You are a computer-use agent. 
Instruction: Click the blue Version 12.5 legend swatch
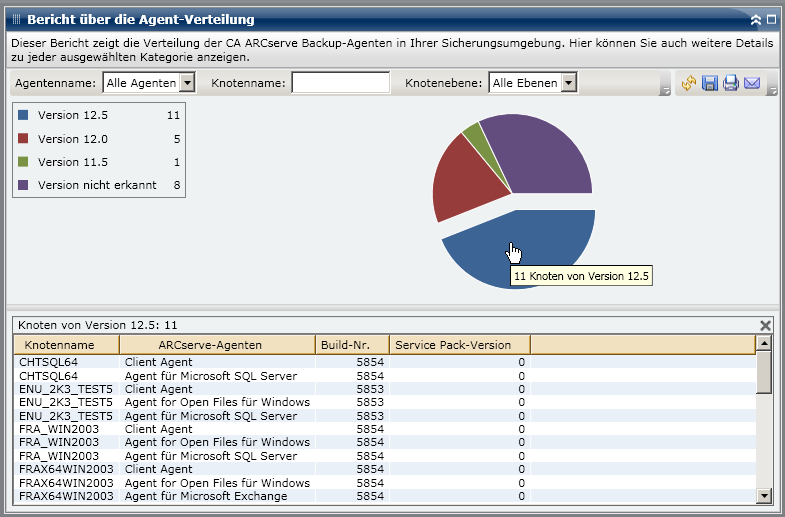23,115
